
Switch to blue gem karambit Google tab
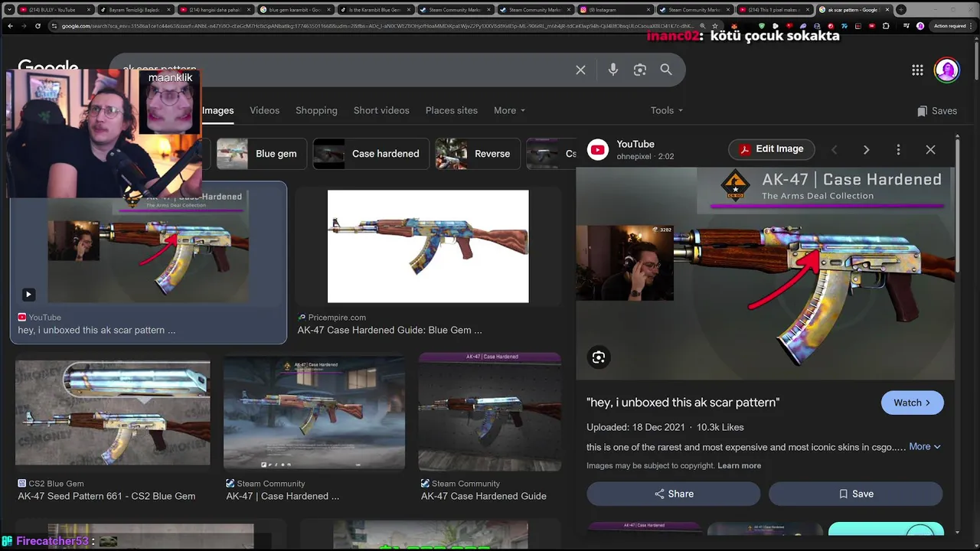[x=295, y=10]
